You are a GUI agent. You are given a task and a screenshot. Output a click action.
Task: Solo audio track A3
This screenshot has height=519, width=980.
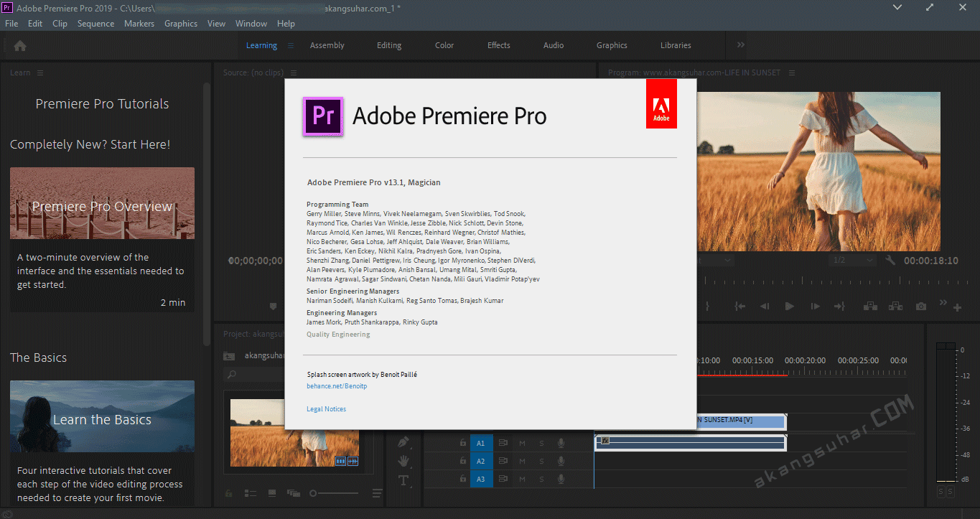[542, 479]
